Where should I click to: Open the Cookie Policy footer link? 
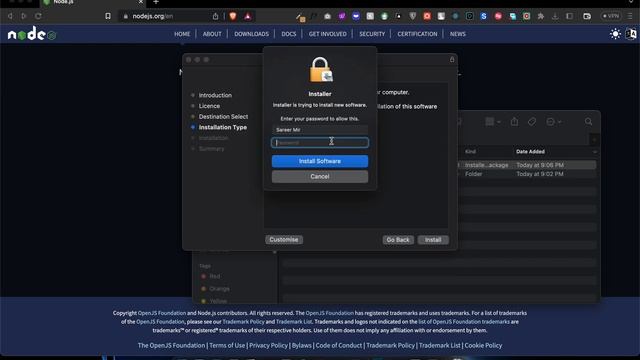pos(483,345)
